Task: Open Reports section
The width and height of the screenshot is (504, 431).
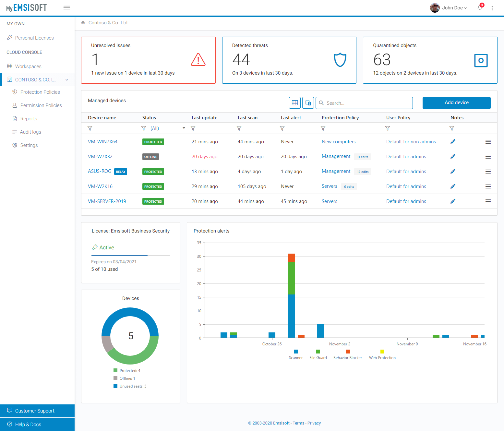Action: [x=29, y=119]
